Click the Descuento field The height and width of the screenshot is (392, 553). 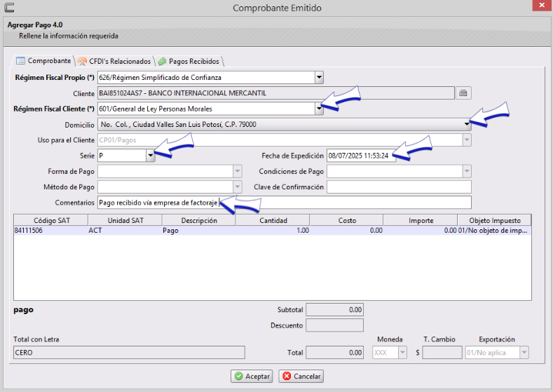[334, 325]
